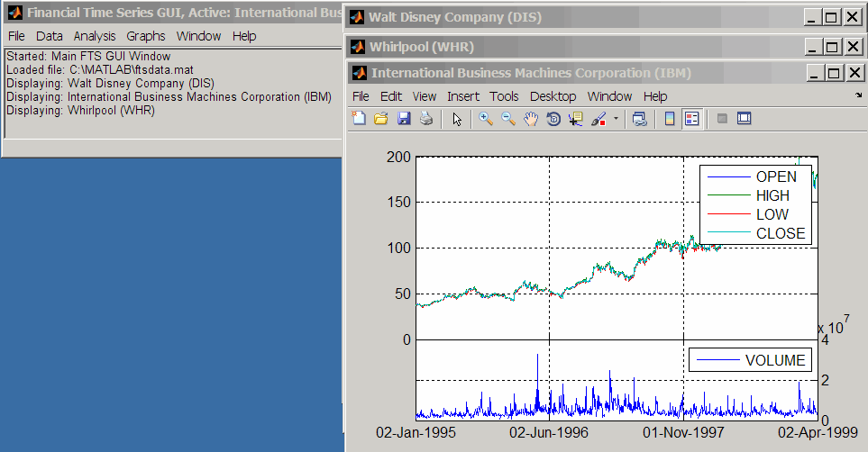Open the Data menu in FTS GUI window
Screen dimensions: 868x452
coord(50,36)
